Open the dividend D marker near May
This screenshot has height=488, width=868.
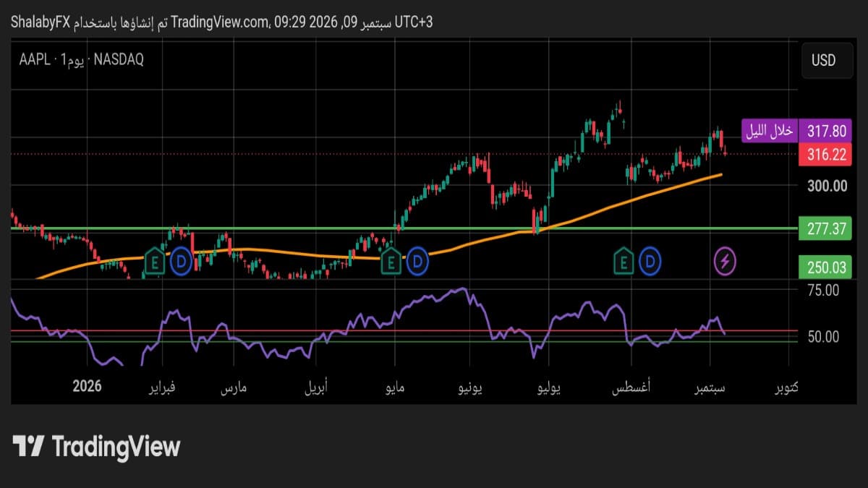tap(417, 261)
